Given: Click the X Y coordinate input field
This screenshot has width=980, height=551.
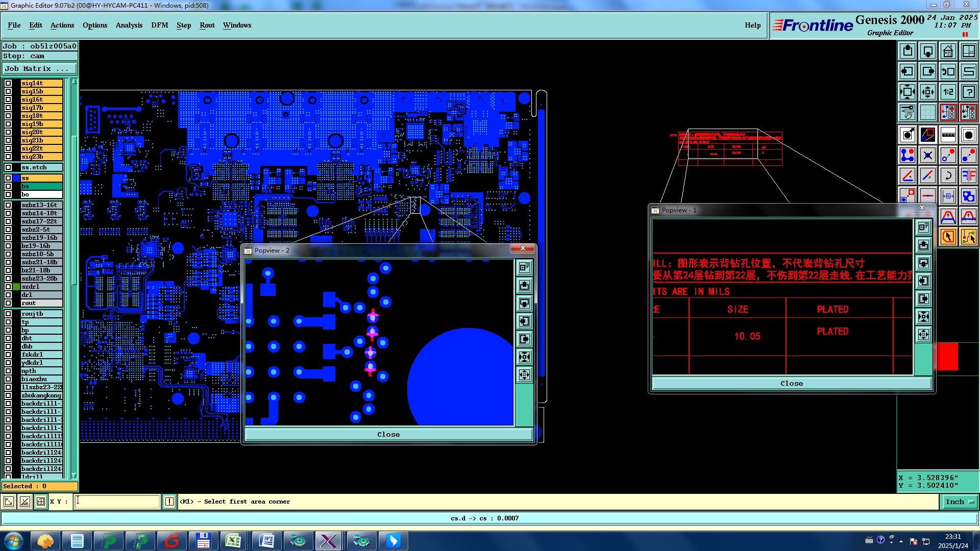Looking at the screenshot, I should click(x=117, y=502).
